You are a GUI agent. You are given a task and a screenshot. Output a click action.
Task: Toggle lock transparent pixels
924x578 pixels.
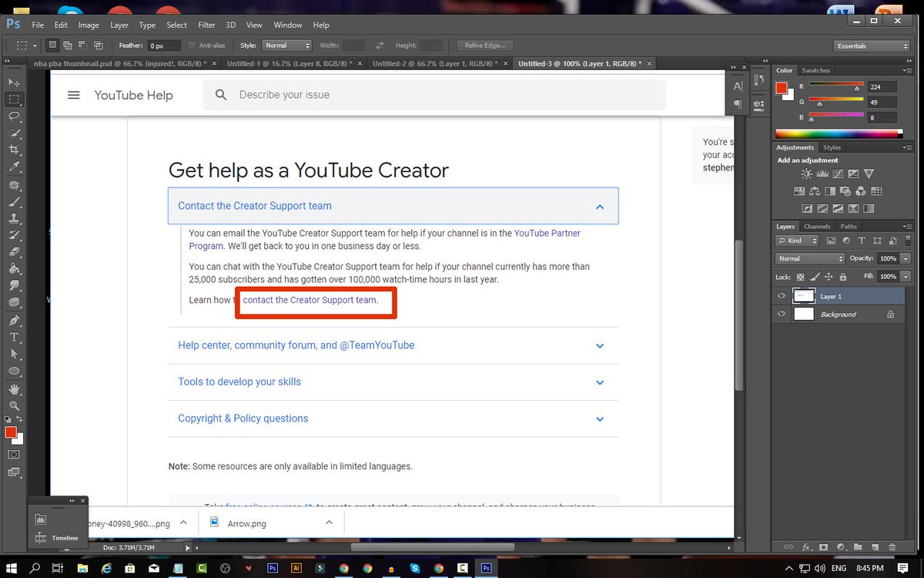tap(801, 277)
